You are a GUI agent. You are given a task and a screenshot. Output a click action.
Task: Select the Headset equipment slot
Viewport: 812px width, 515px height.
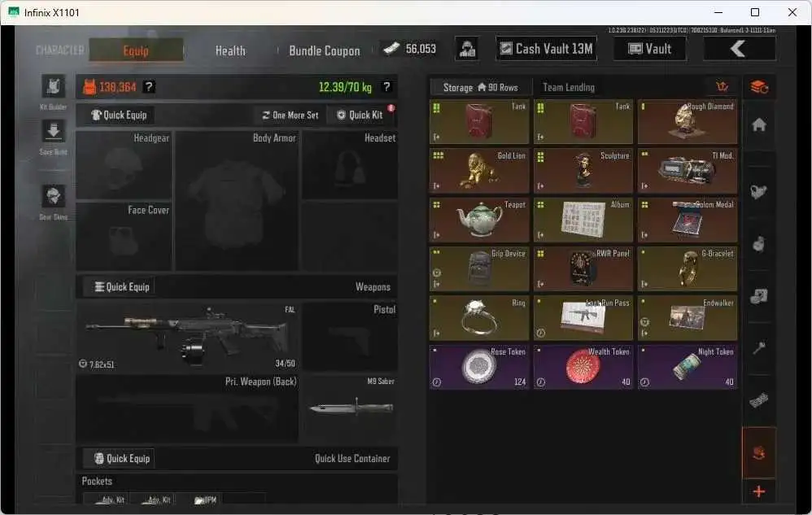pos(350,165)
